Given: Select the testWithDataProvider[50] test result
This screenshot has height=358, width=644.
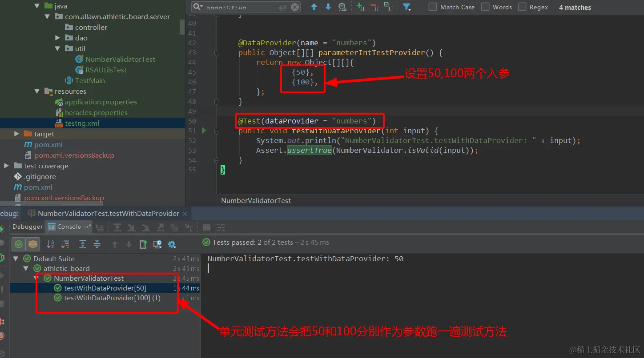Looking at the screenshot, I should tap(105, 288).
